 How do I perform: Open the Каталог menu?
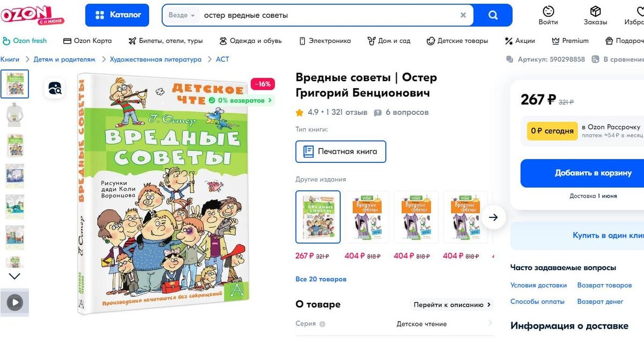click(x=117, y=15)
